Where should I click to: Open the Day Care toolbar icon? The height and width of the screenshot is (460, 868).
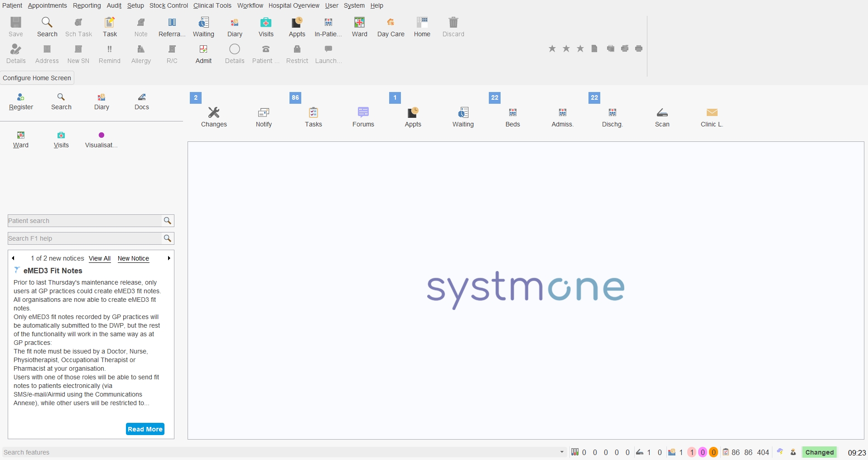(x=391, y=27)
